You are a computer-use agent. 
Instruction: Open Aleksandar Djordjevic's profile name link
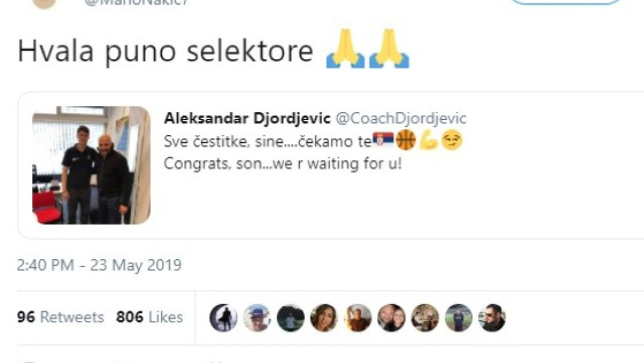[x=247, y=119]
